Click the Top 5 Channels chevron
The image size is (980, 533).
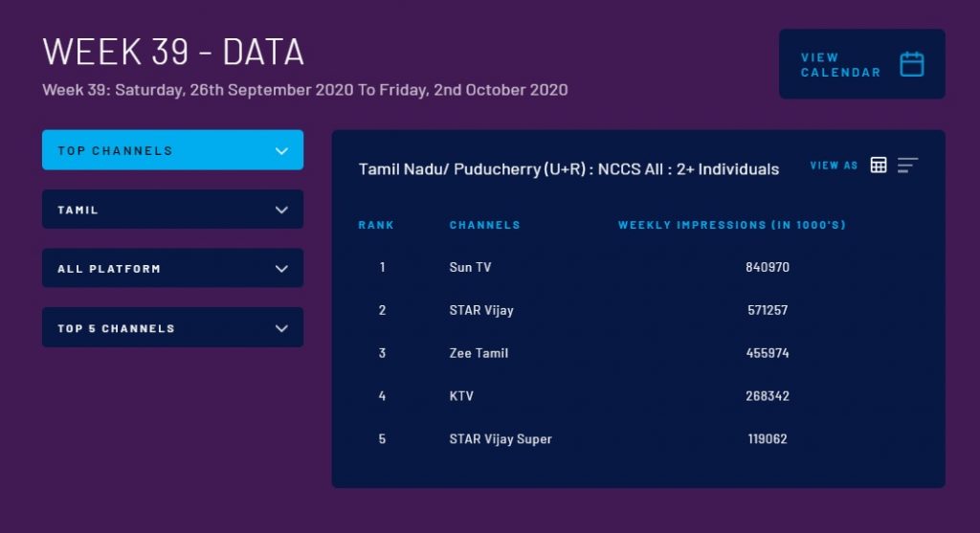(x=281, y=328)
